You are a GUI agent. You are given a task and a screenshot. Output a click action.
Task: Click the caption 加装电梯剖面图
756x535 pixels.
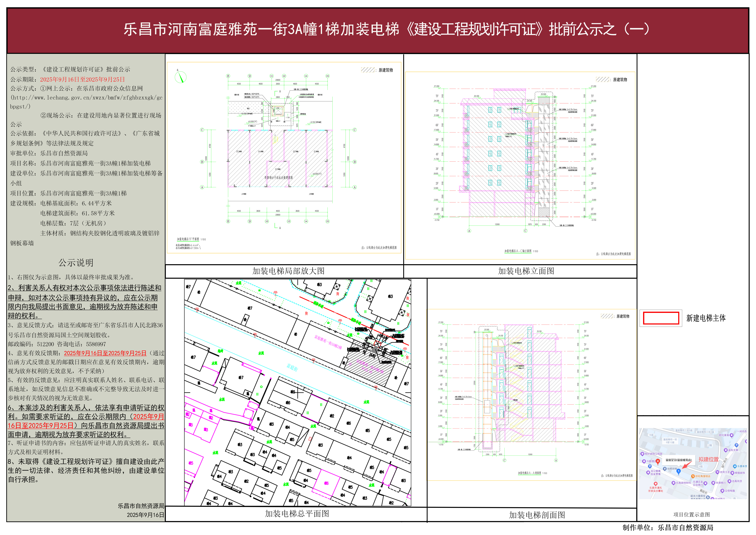(x=537, y=515)
